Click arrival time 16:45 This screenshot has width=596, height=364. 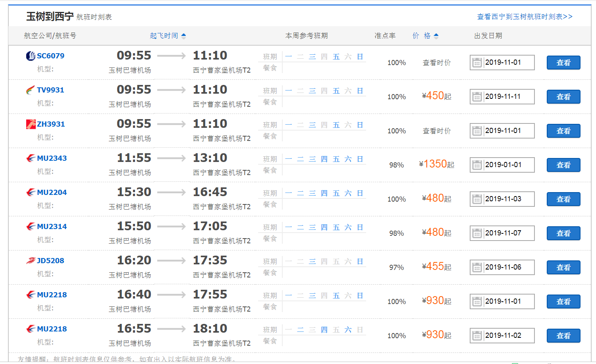click(210, 192)
